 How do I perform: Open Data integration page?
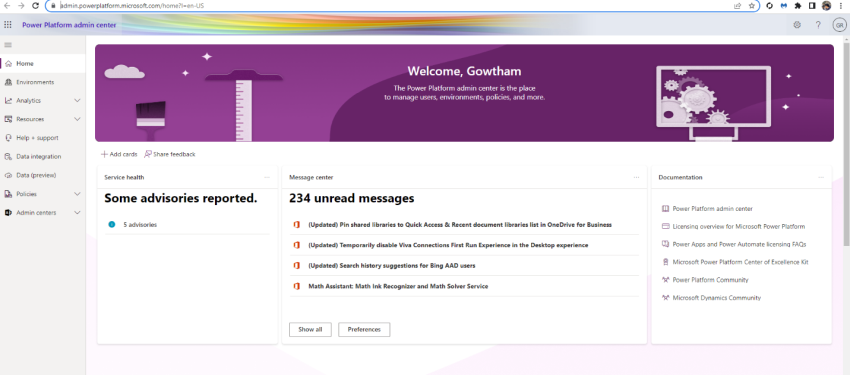[43, 157]
